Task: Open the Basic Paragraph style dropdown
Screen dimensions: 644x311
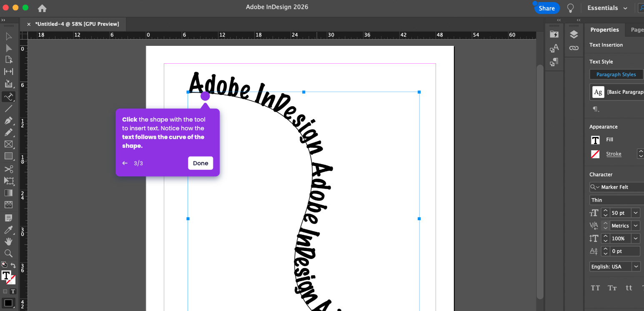Action: point(617,92)
